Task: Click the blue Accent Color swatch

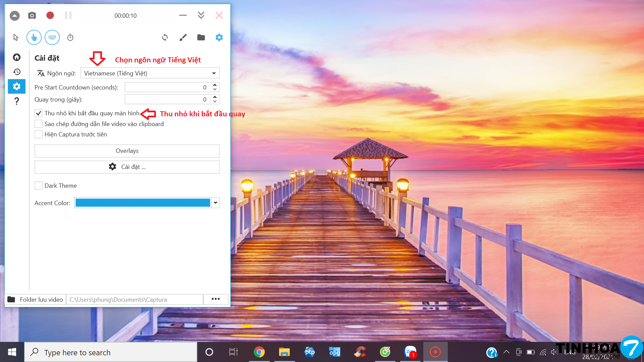Action: [x=143, y=203]
